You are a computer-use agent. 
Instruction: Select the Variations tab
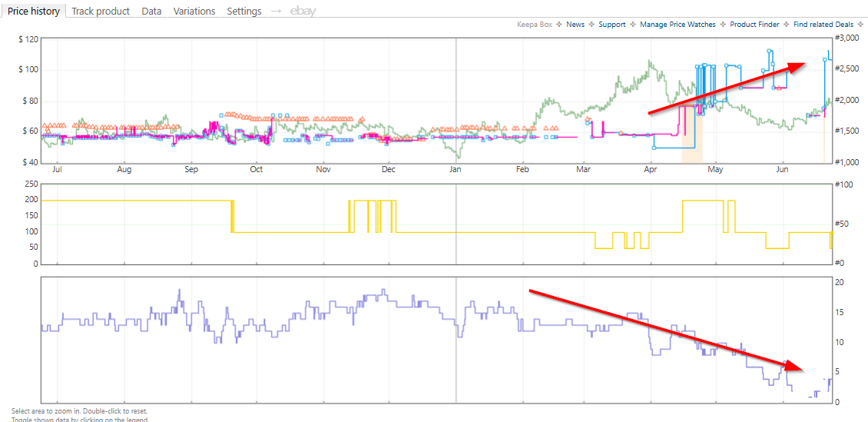coord(194,11)
